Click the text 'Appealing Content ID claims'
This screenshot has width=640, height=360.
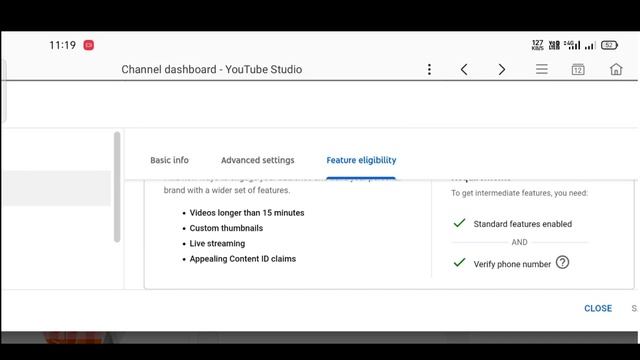[x=242, y=259]
